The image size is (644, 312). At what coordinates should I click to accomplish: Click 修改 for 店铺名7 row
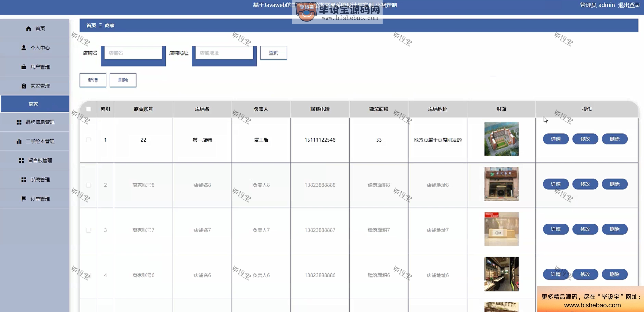[585, 229]
